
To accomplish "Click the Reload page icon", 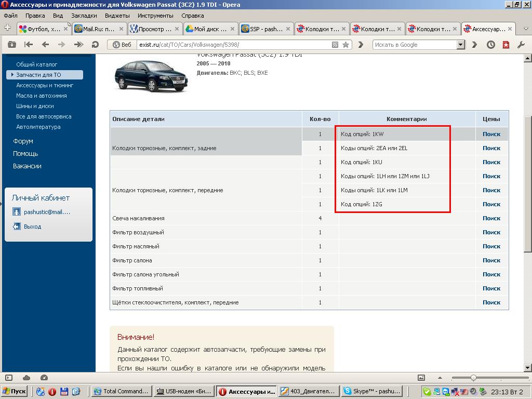I will tap(95, 45).
